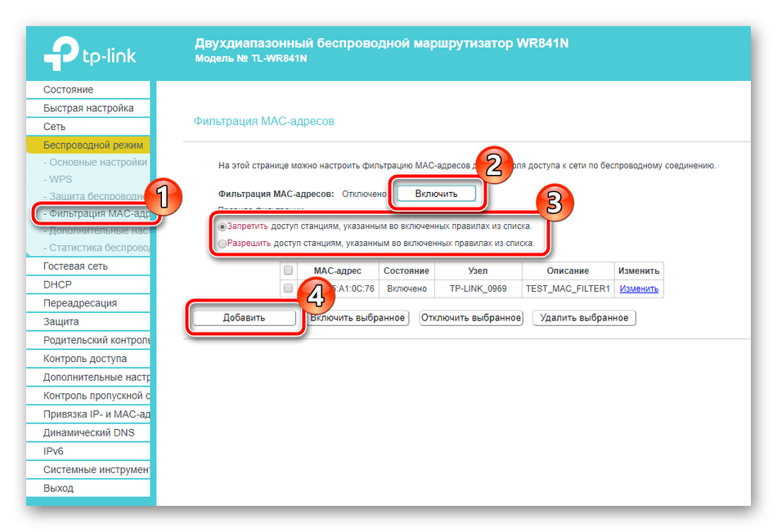
Task: Select the 'Запретить' radio button
Action: (222, 226)
